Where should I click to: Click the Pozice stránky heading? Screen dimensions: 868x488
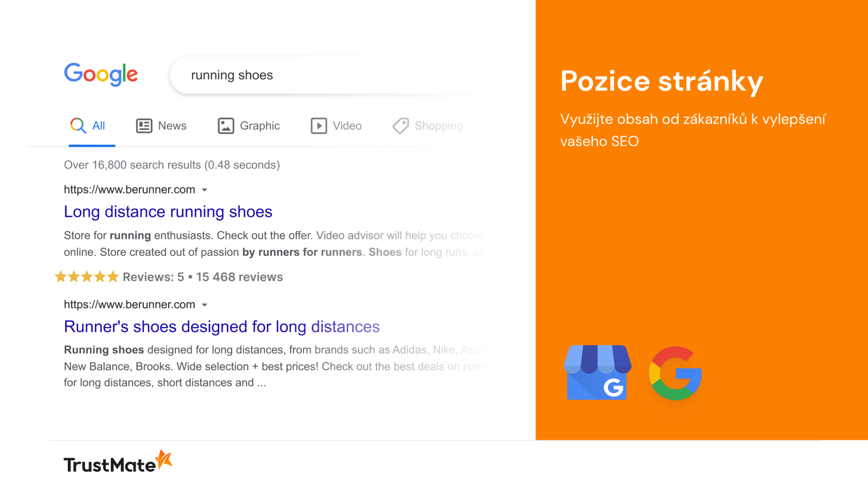[662, 81]
